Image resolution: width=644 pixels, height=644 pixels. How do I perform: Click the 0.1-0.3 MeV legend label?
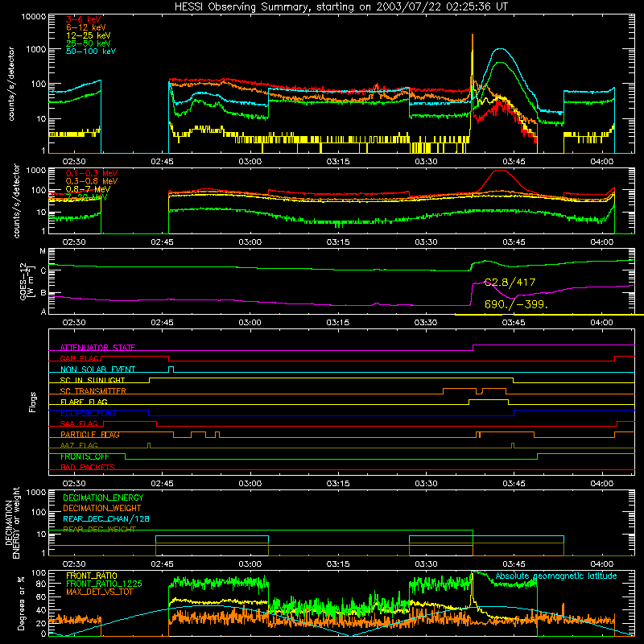click(x=92, y=173)
